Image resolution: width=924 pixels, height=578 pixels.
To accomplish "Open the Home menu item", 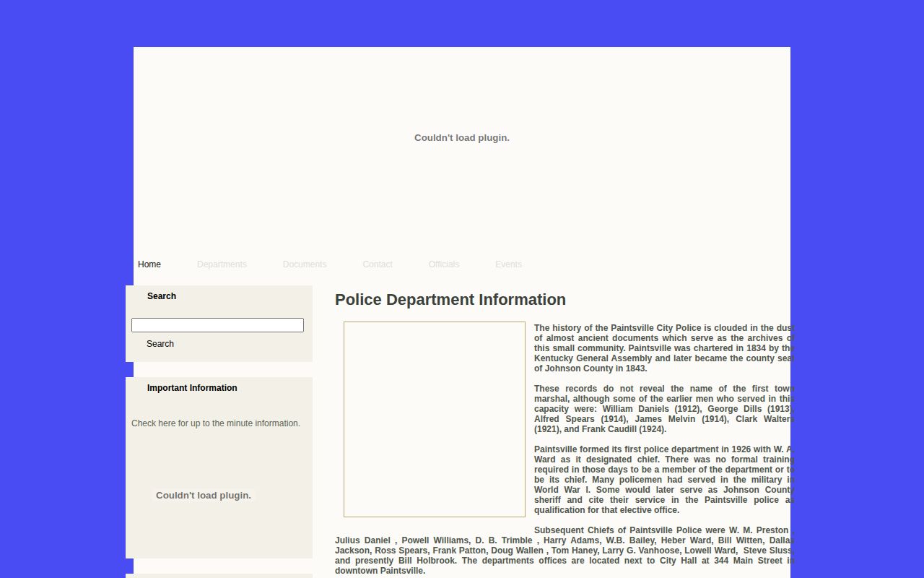I will [149, 264].
